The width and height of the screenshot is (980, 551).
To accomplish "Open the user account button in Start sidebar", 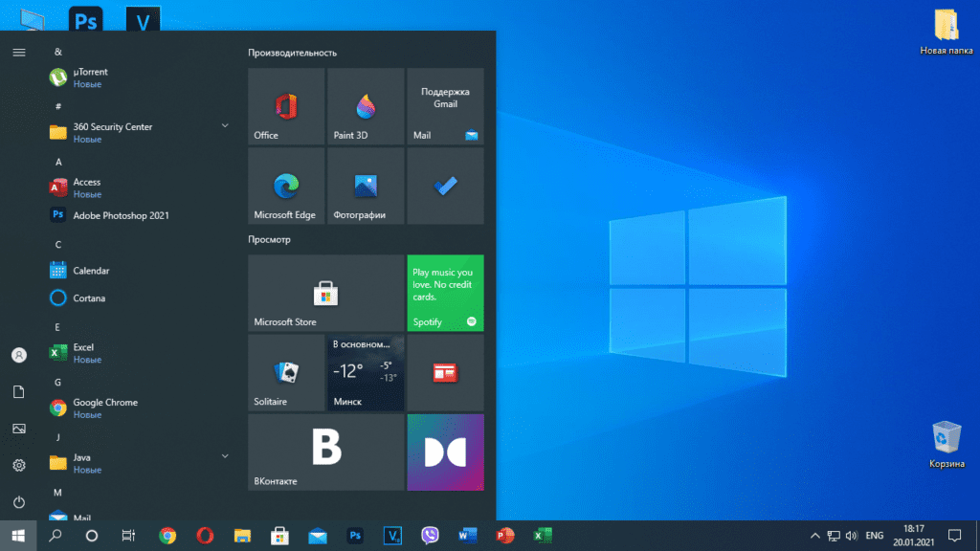I will tap(19, 355).
